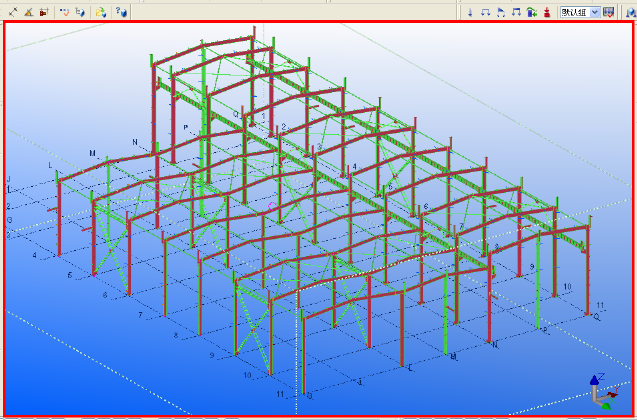This screenshot has height=420, width=637.
Task: Open the load groups icon beside the dropdown
Action: (x=609, y=11)
